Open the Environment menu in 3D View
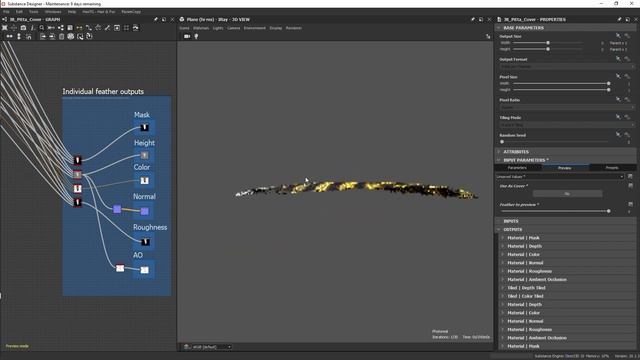640x360 pixels. tap(255, 28)
